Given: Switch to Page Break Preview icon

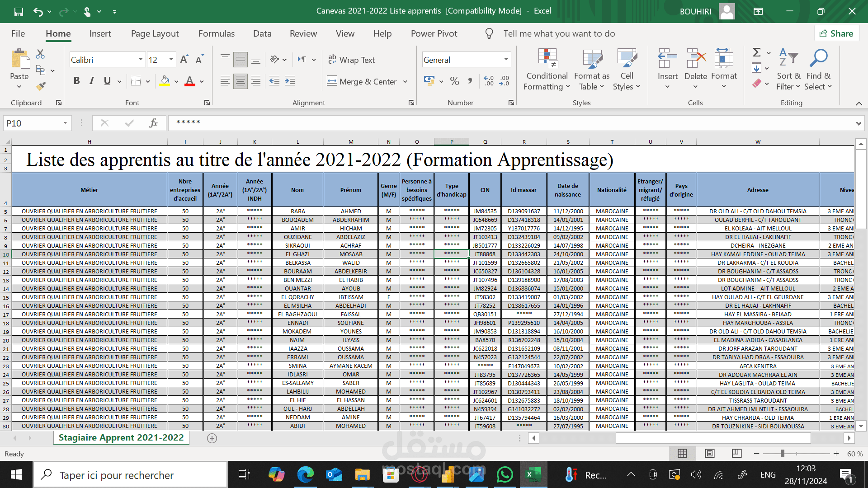Looking at the screenshot, I should click(736, 453).
